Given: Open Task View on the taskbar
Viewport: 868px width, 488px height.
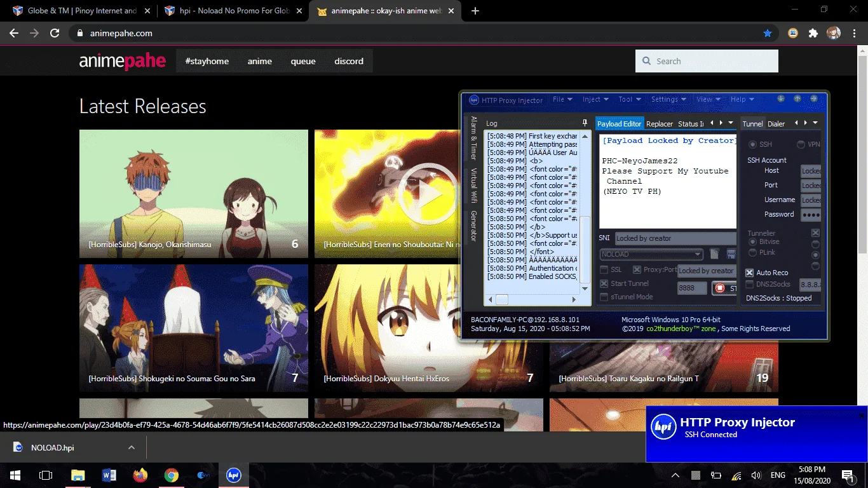Looking at the screenshot, I should 45,475.
